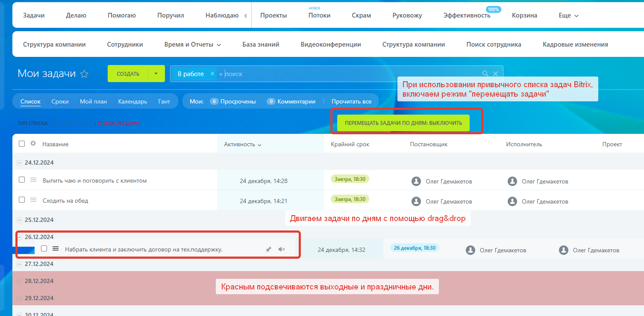Click the search magnifier icon
Image resolution: width=644 pixels, height=316 pixels.
[x=485, y=74]
